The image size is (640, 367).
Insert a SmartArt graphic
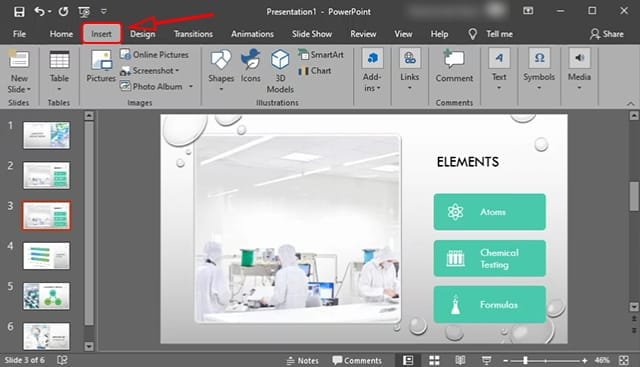[321, 55]
